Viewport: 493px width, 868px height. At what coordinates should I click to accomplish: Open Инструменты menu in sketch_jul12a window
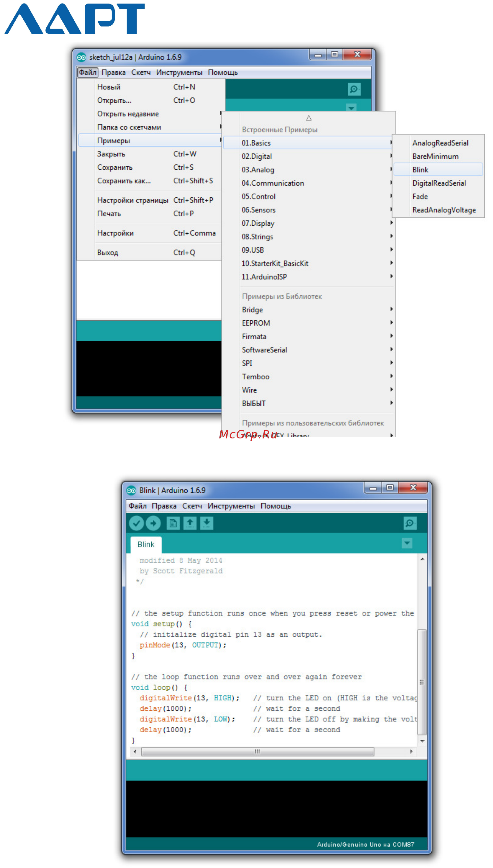179,73
